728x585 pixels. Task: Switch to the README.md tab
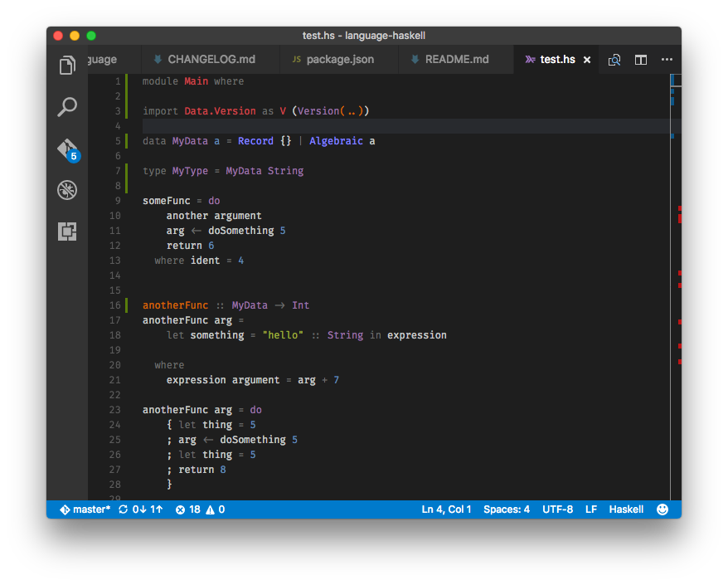coord(456,60)
